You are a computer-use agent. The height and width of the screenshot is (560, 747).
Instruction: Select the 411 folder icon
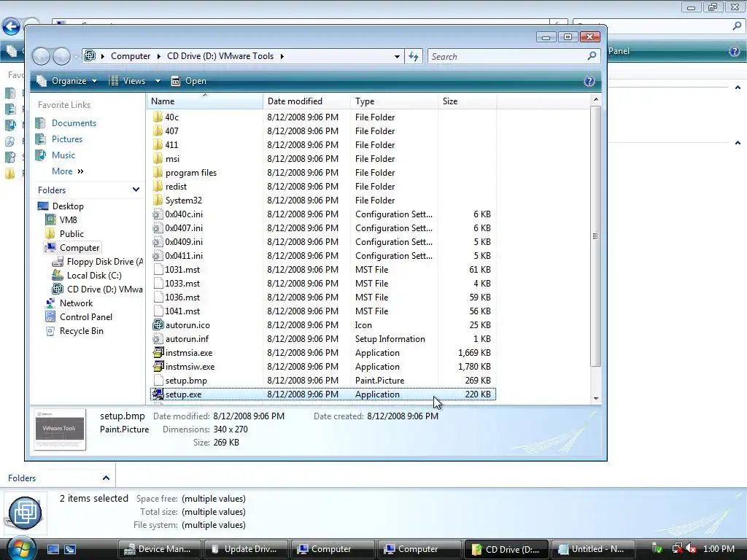point(158,145)
